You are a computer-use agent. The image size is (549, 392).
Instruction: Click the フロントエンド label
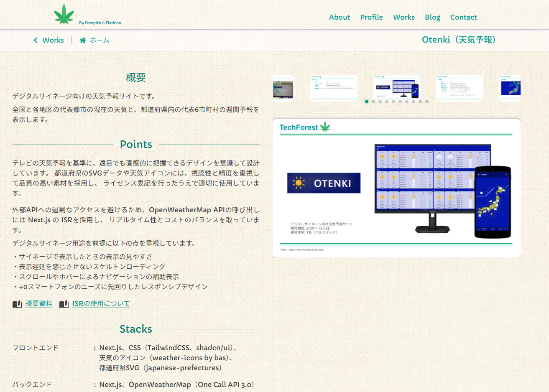(x=36, y=348)
